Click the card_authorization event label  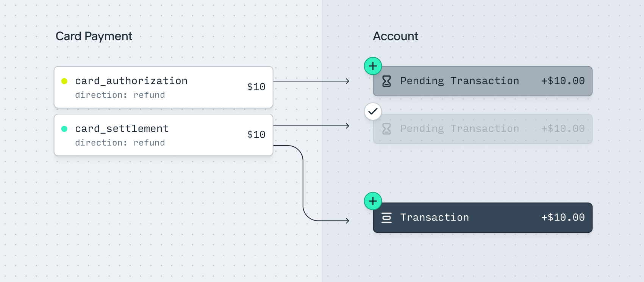131,81
